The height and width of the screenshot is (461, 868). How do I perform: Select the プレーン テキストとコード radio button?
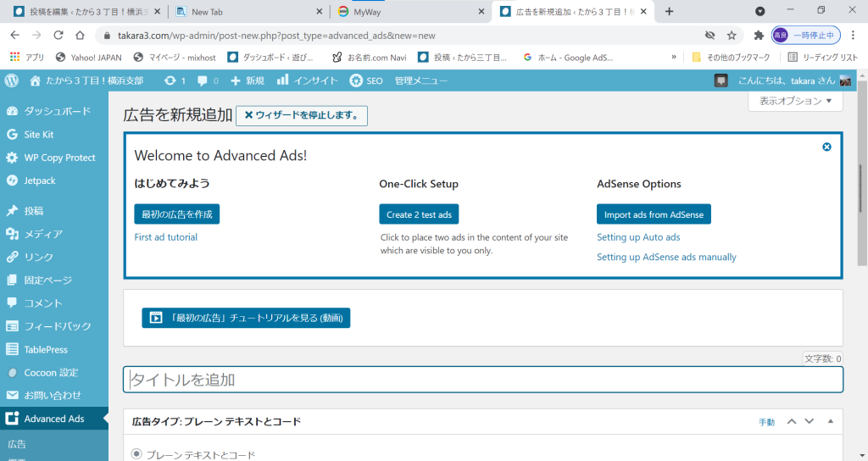coord(136,454)
